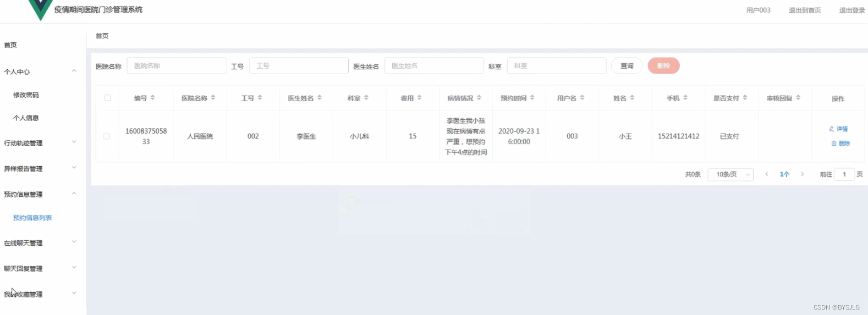Expand the 在线聊天管理 menu
This screenshot has height=315, width=868.
[74, 242]
